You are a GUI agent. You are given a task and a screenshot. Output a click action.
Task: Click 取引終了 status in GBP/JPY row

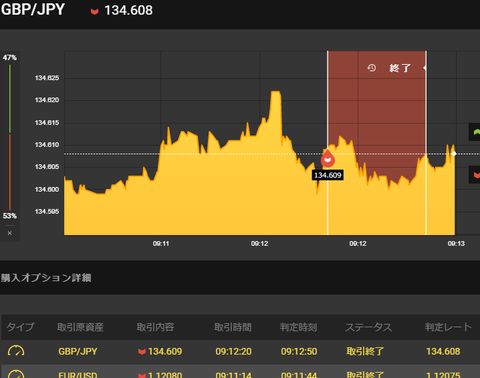coord(365,351)
